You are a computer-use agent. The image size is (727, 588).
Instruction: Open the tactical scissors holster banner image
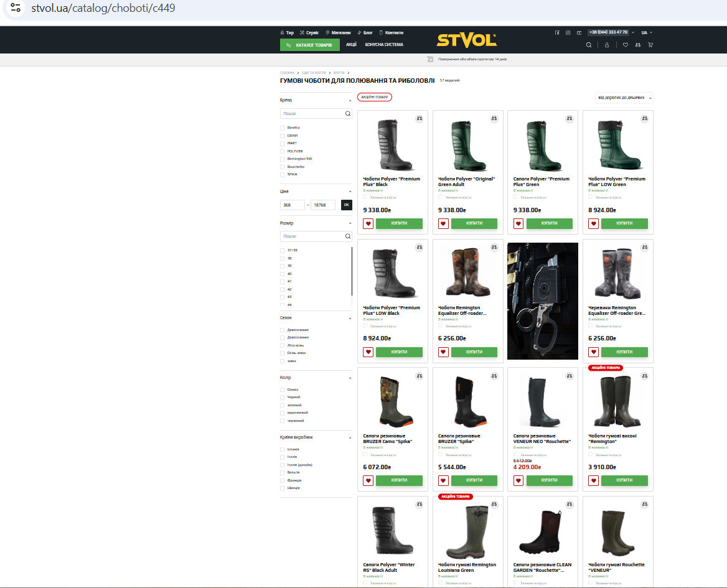tap(543, 301)
